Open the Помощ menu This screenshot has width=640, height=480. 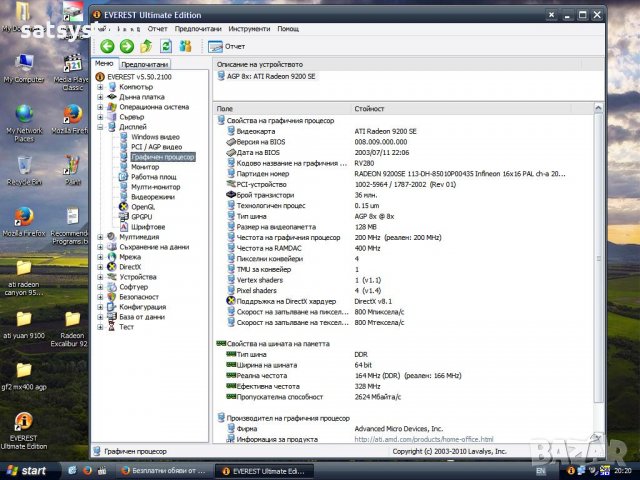pyautogui.click(x=288, y=29)
